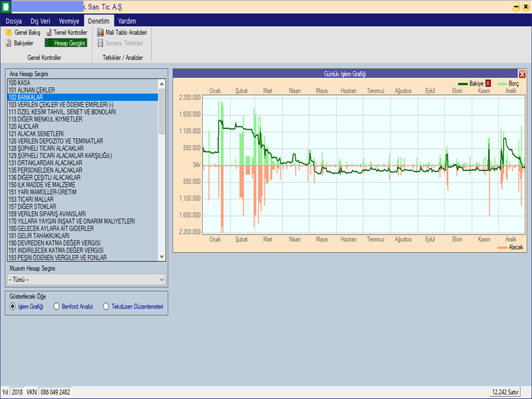Select 136 DİĞER ÇEŞİTLİ ALACAKLAR
532x399 pixels.
[82, 178]
